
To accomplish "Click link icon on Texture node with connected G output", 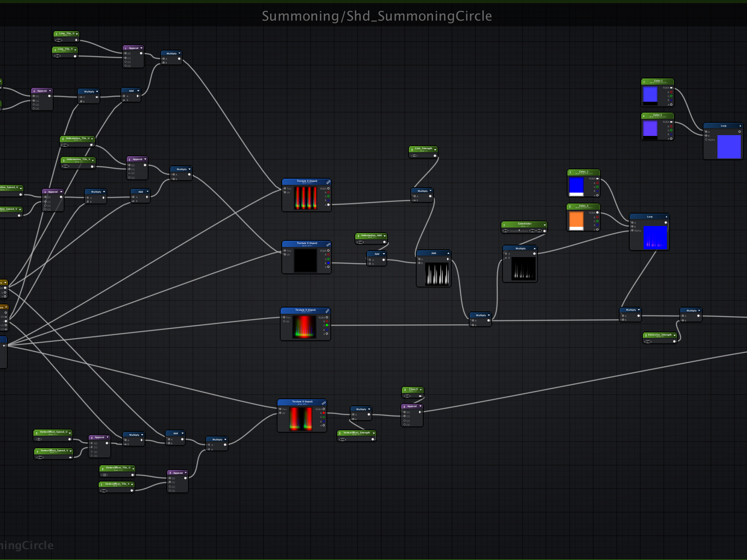I will click(327, 311).
